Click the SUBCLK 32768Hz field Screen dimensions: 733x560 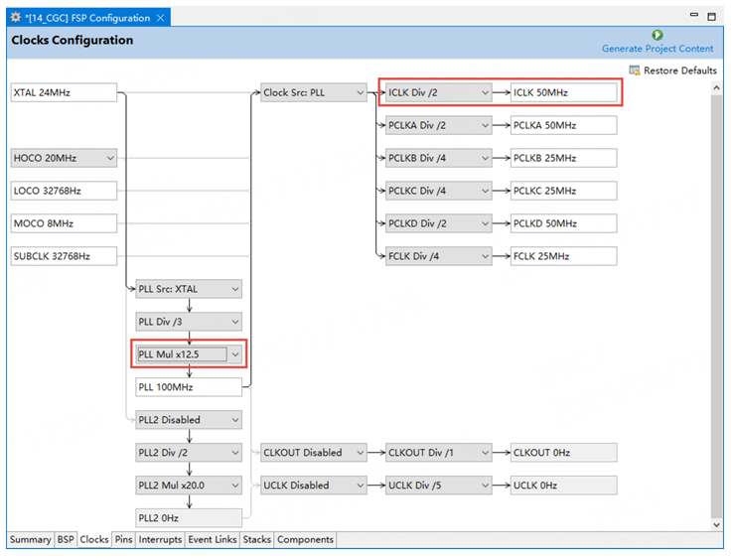64,256
